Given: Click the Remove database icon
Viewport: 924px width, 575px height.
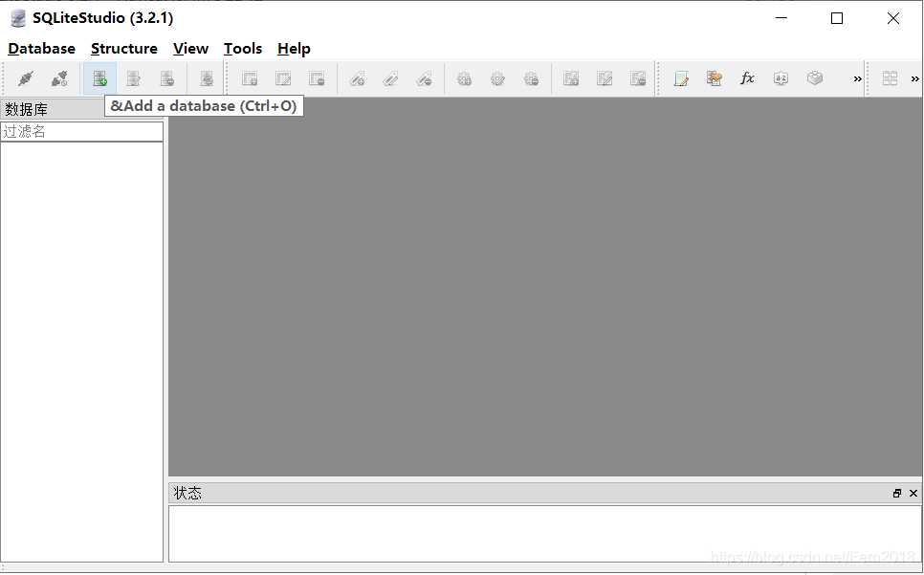Looking at the screenshot, I should point(166,78).
